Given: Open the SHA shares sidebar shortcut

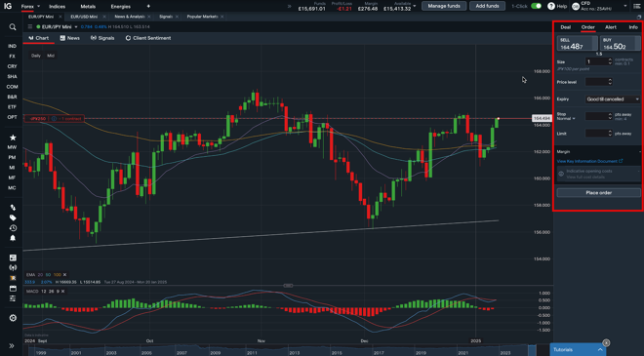Looking at the screenshot, I should point(13,77).
